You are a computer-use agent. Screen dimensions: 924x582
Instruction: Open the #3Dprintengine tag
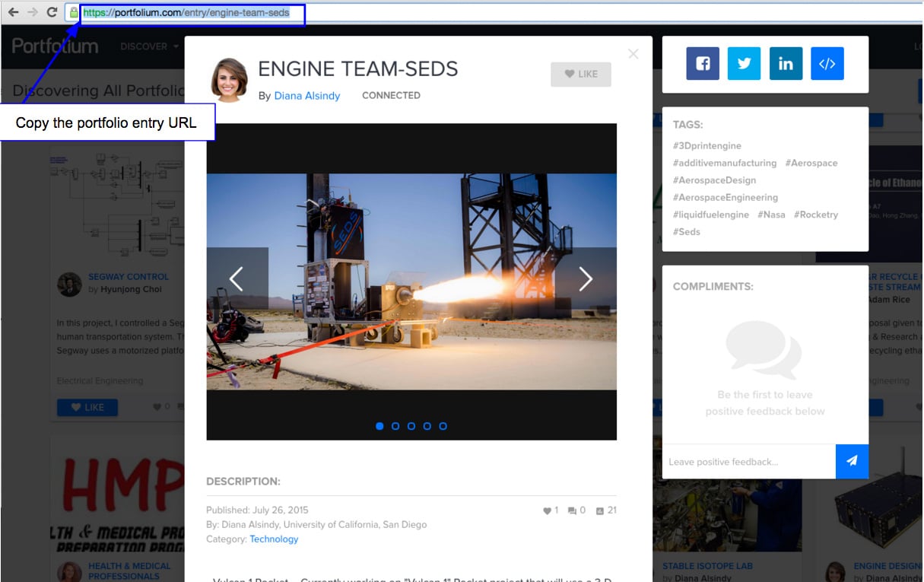(706, 146)
